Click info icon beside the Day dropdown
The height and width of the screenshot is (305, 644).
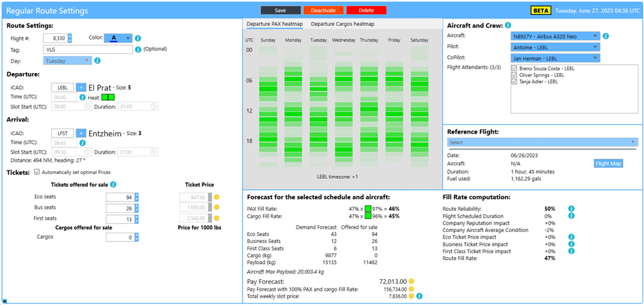pos(97,61)
